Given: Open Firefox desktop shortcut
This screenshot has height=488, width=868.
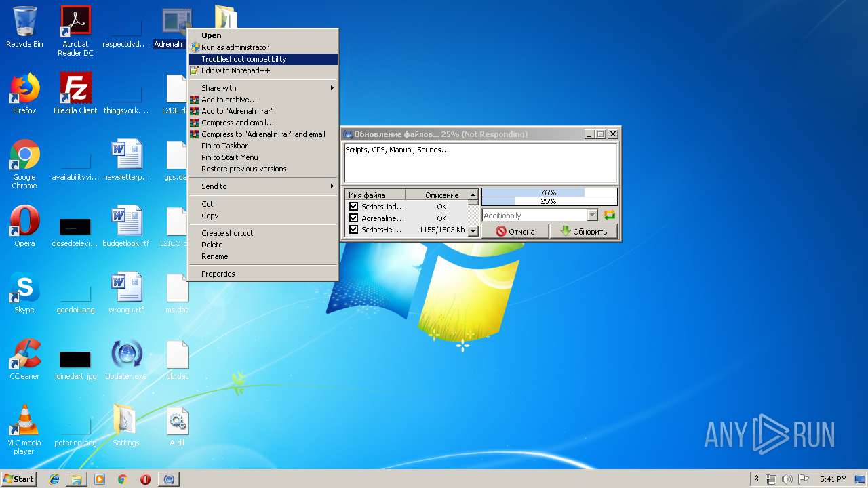Looking at the screenshot, I should coord(24,94).
